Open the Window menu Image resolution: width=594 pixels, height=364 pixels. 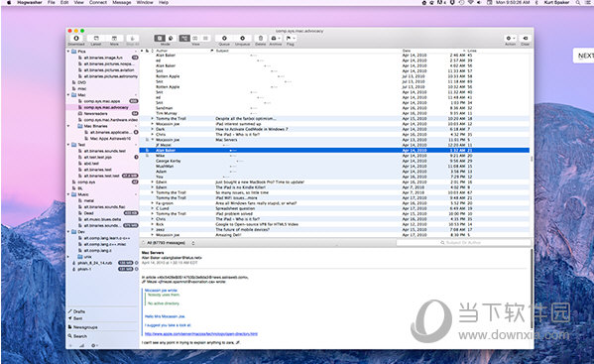tap(145, 2)
